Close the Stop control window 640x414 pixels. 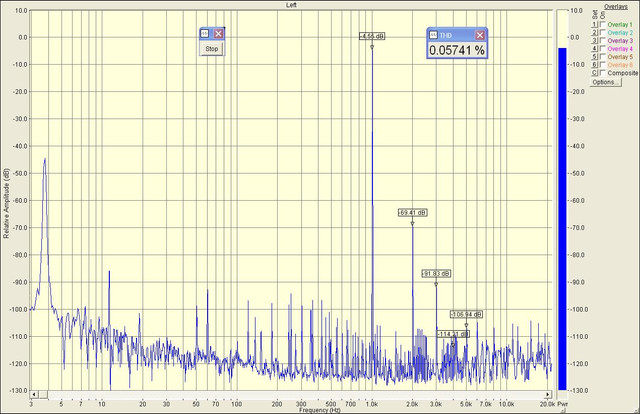[218, 34]
